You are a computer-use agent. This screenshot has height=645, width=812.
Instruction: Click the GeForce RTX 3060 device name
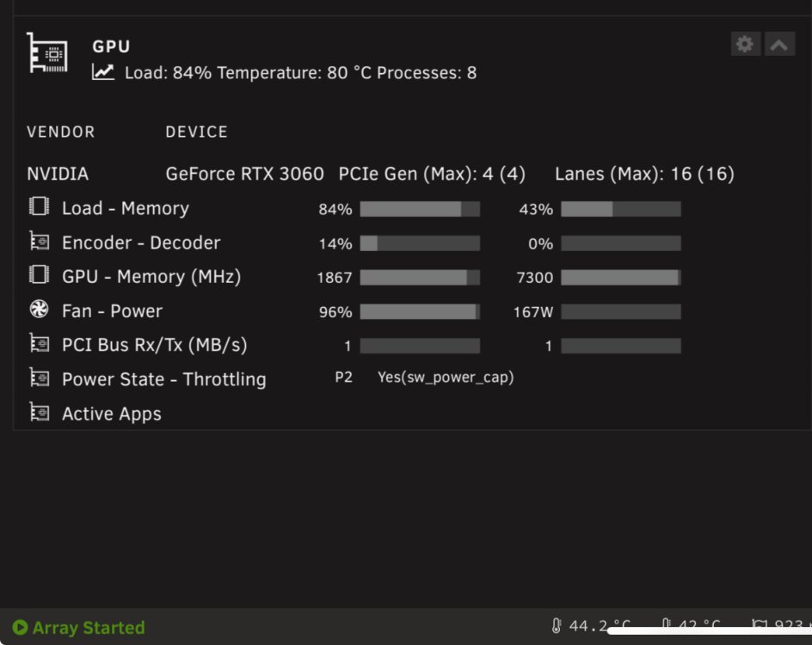tap(244, 174)
